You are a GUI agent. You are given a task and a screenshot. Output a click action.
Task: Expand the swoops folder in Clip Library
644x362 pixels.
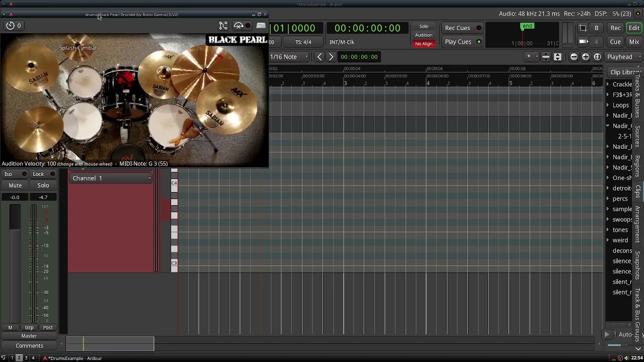(608, 220)
